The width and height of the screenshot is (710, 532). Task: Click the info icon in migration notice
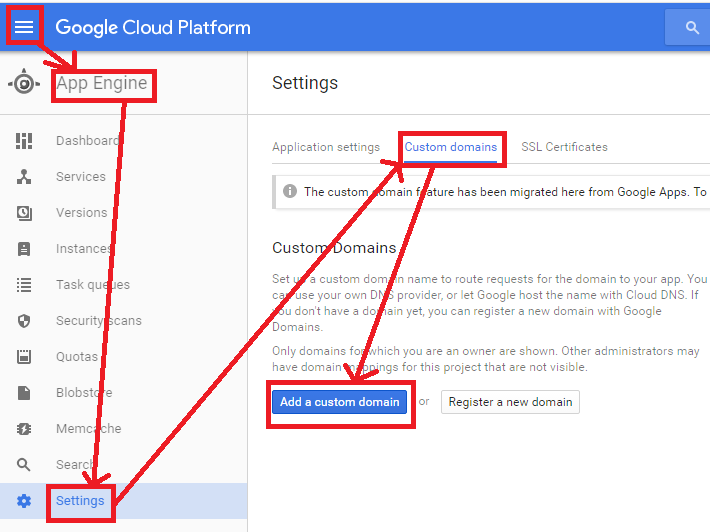[x=290, y=191]
